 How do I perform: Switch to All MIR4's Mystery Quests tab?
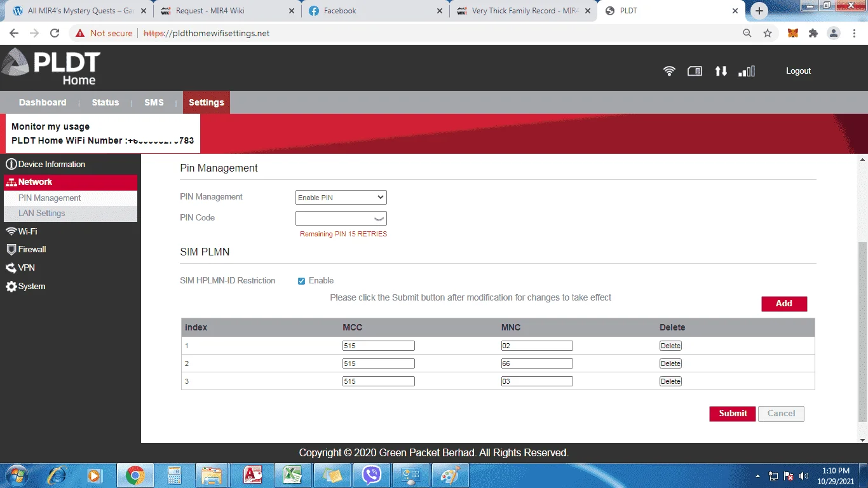78,11
